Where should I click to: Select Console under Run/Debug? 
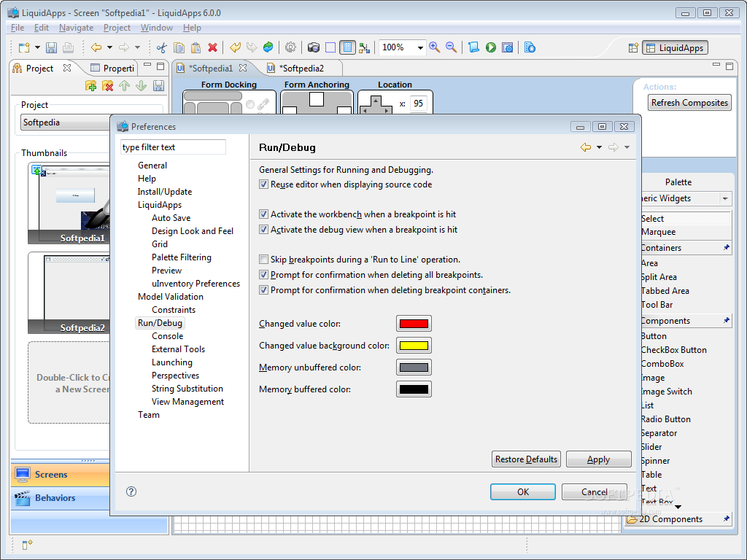click(x=167, y=336)
